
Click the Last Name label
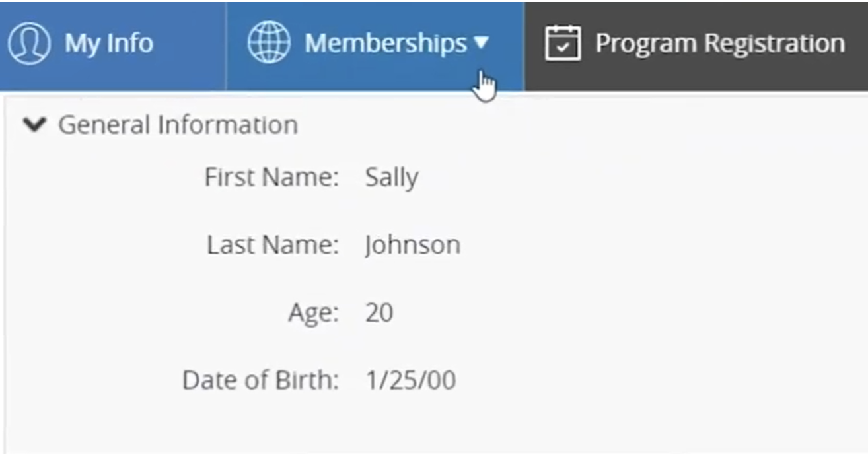click(x=273, y=245)
